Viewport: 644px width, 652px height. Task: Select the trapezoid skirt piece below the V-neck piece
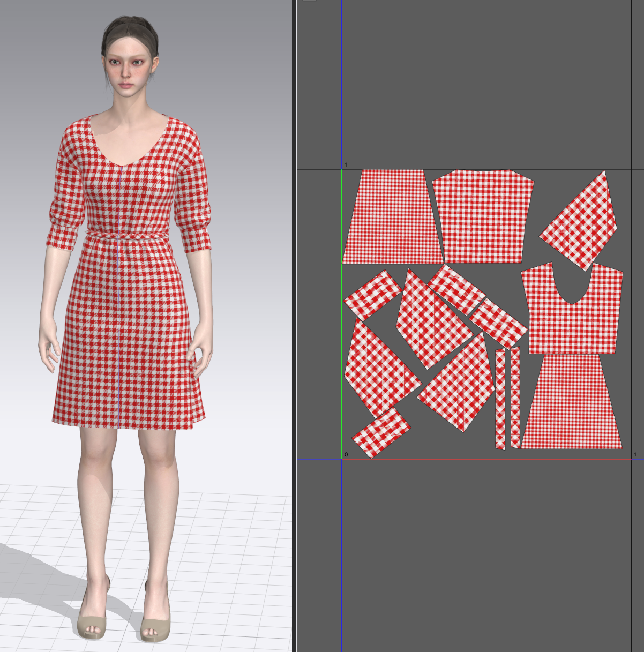click(572, 401)
